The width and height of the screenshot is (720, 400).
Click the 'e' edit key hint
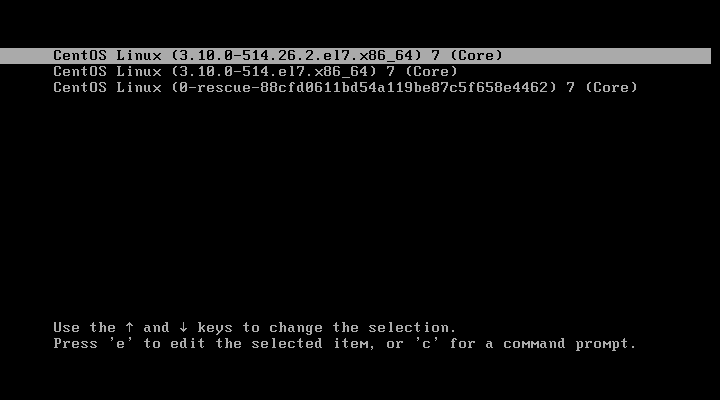click(120, 344)
